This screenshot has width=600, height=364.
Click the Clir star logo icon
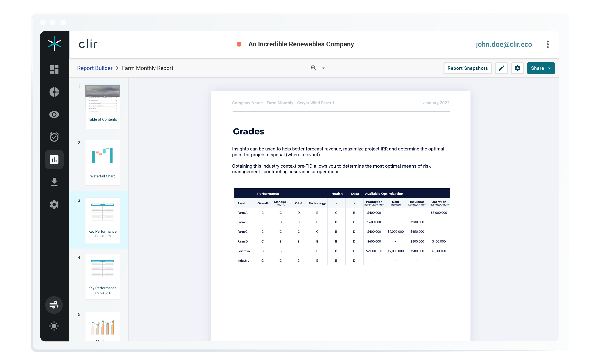[54, 44]
